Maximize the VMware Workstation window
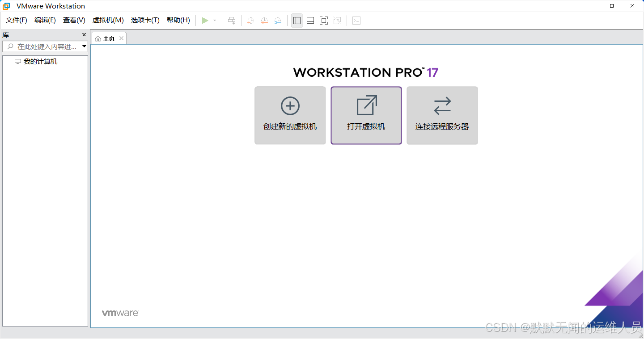This screenshot has height=339, width=644. (x=612, y=6)
